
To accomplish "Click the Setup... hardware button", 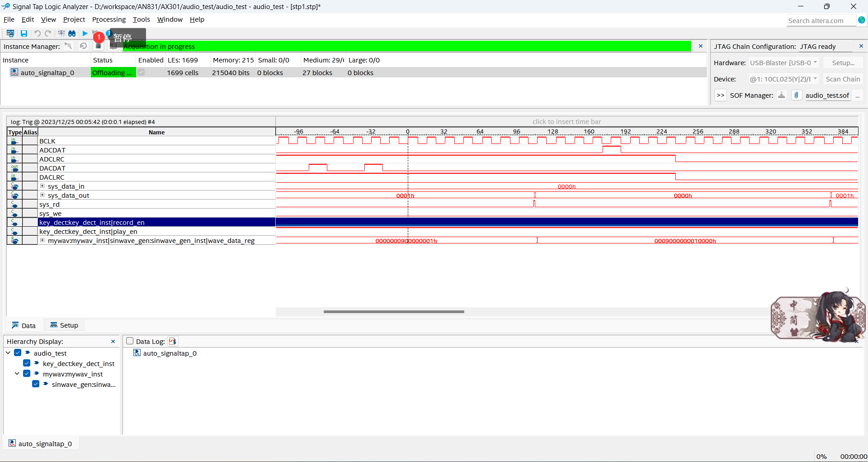I will point(843,63).
